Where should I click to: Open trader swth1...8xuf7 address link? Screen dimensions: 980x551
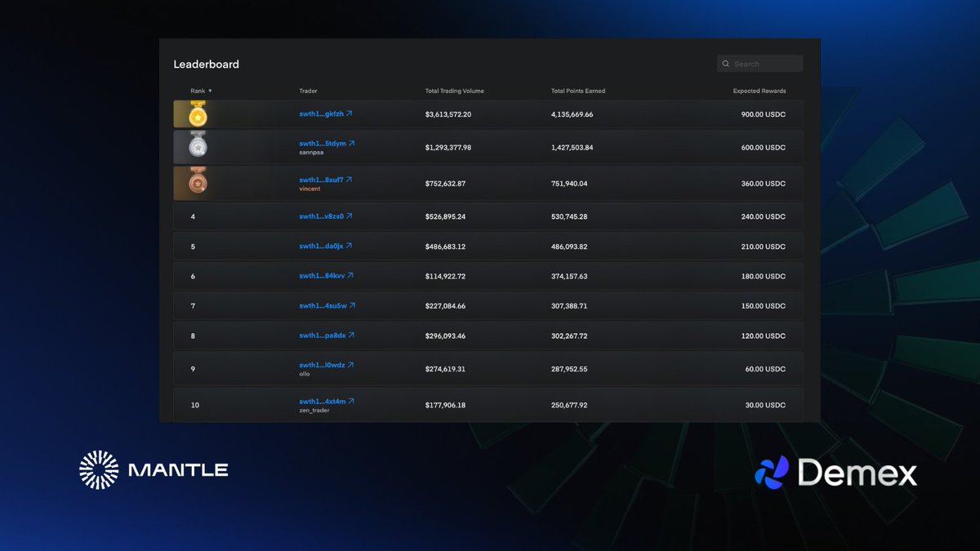point(321,180)
